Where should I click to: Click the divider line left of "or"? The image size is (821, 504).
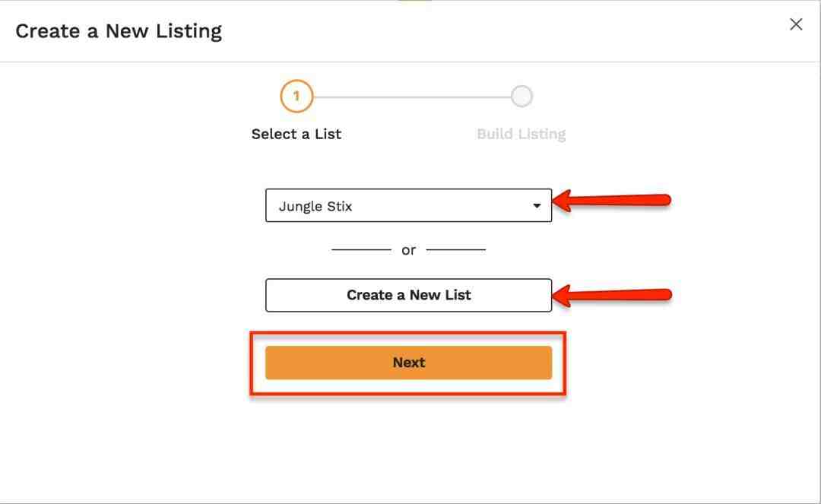[361, 249]
